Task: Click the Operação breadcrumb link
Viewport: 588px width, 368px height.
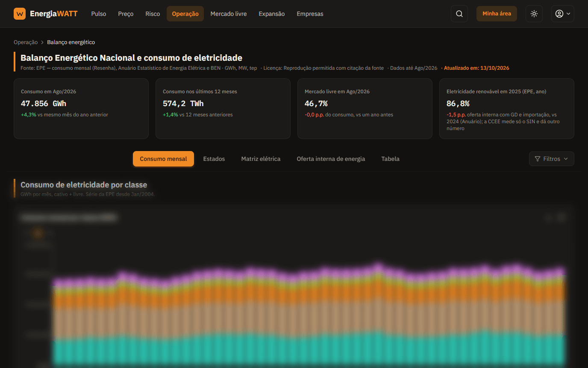Action: click(x=26, y=42)
